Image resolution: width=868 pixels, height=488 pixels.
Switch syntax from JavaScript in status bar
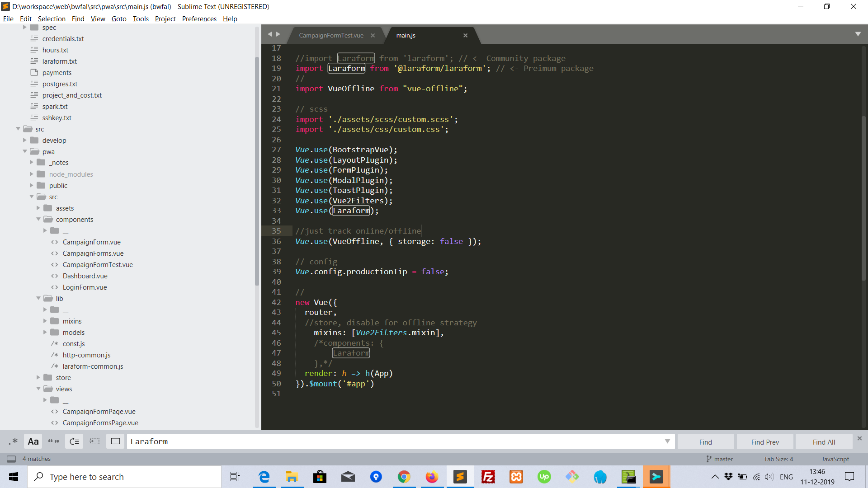pyautogui.click(x=835, y=459)
